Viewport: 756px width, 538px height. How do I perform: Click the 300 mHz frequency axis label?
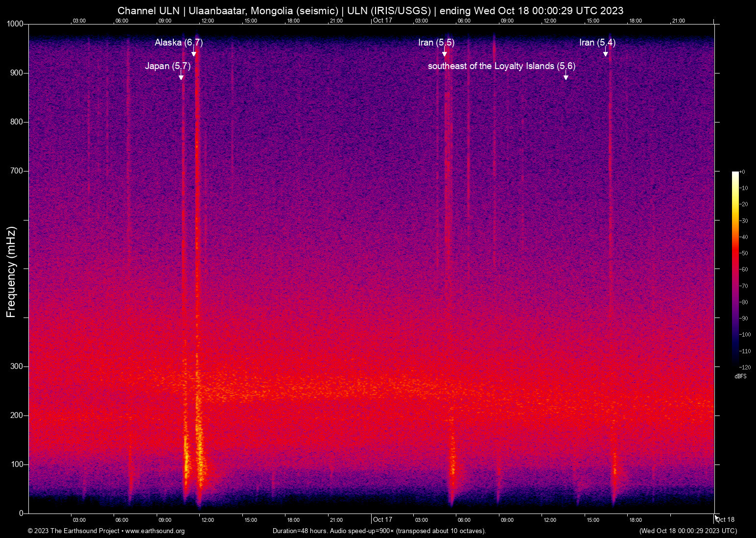point(17,367)
